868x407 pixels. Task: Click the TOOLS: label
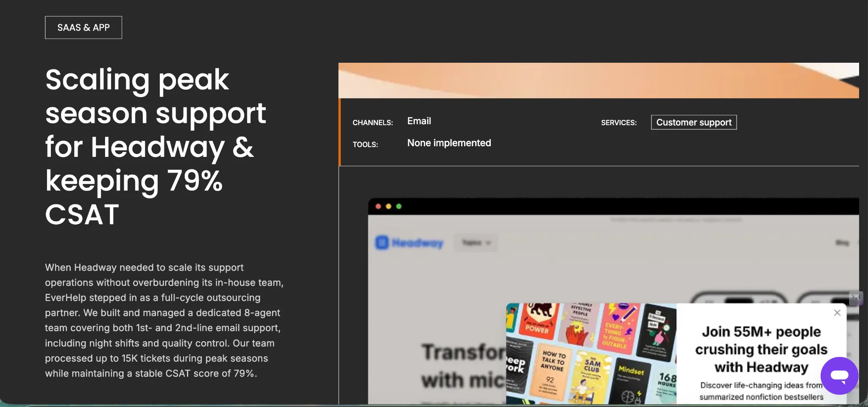[x=365, y=145]
